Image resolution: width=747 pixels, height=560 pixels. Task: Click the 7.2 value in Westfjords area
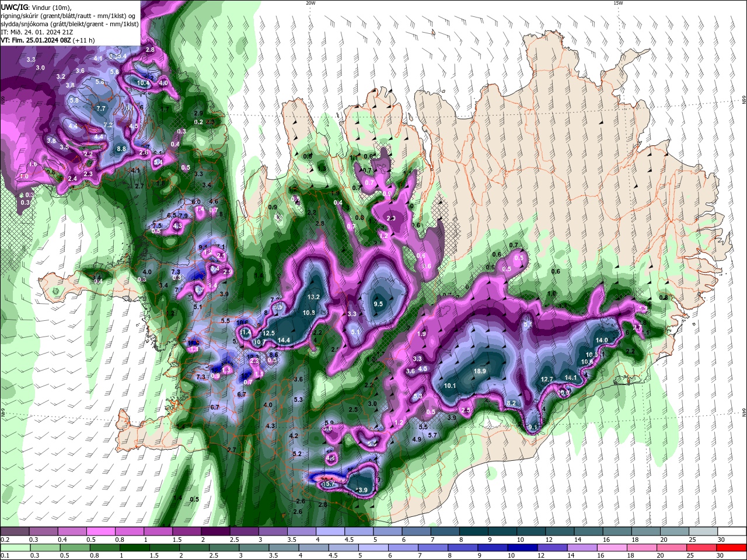[x=108, y=125]
